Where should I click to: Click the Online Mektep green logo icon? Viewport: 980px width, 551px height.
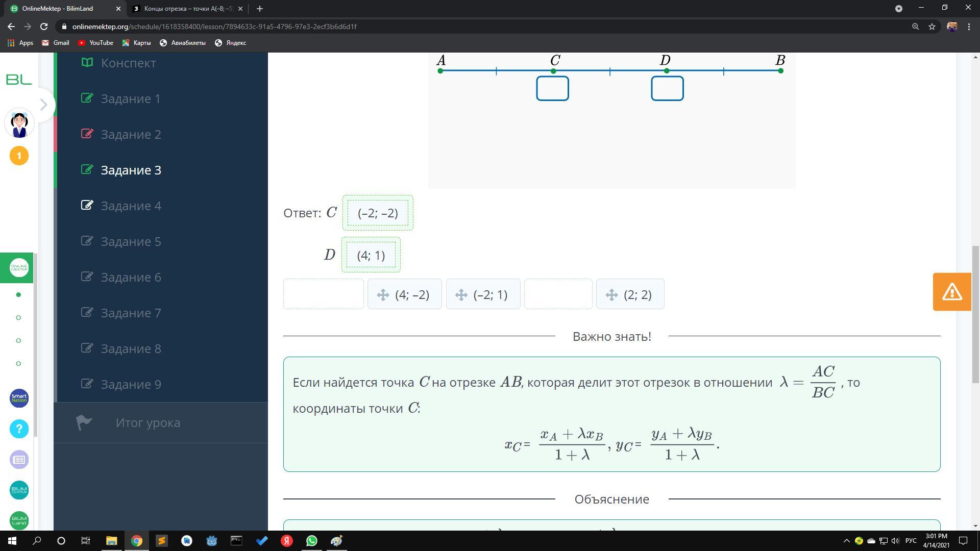[19, 267]
